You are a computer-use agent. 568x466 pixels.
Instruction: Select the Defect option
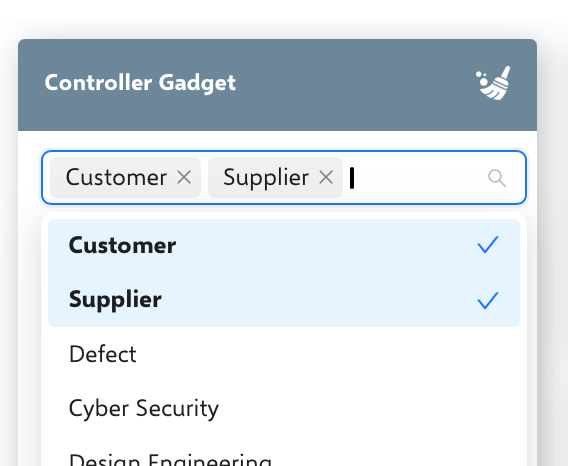pos(284,354)
